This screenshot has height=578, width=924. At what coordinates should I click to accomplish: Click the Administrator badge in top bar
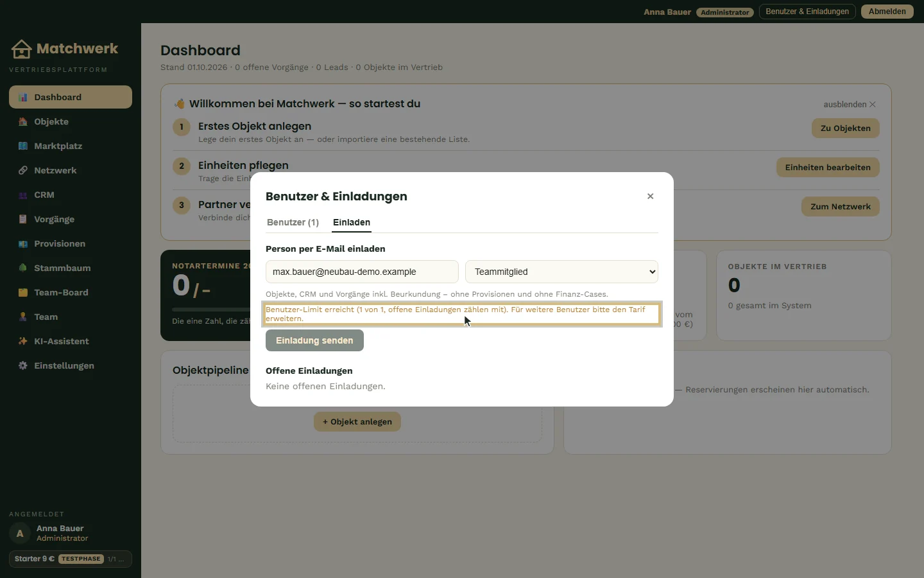coord(725,12)
